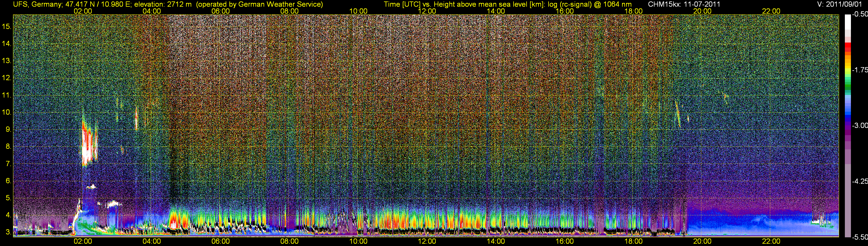Click the 06:00 time label on bottom axis
Viewport: 868px width, 246px height.
pos(220,241)
